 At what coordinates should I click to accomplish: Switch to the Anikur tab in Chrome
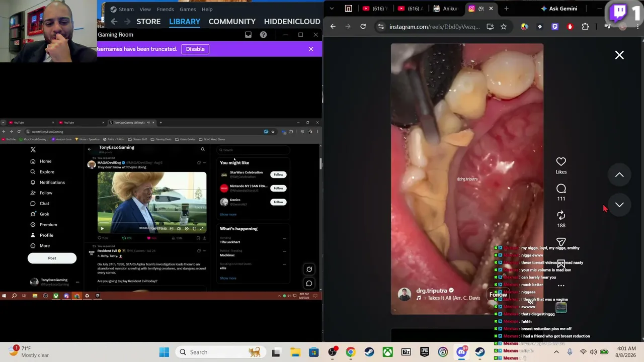click(445, 9)
